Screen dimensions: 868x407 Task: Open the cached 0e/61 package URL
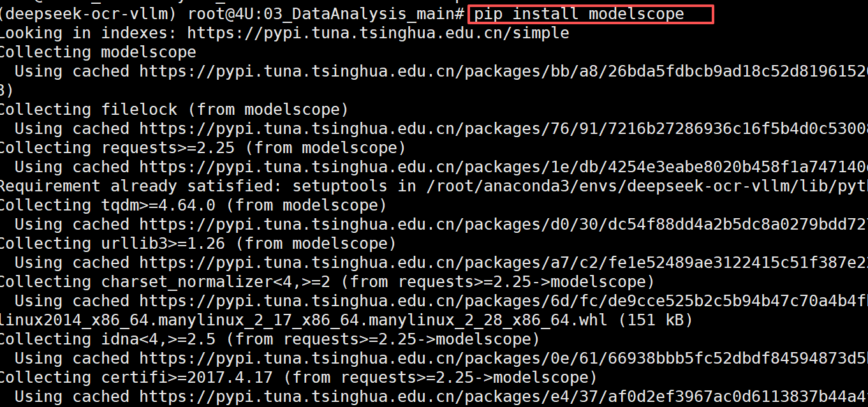[x=504, y=358]
